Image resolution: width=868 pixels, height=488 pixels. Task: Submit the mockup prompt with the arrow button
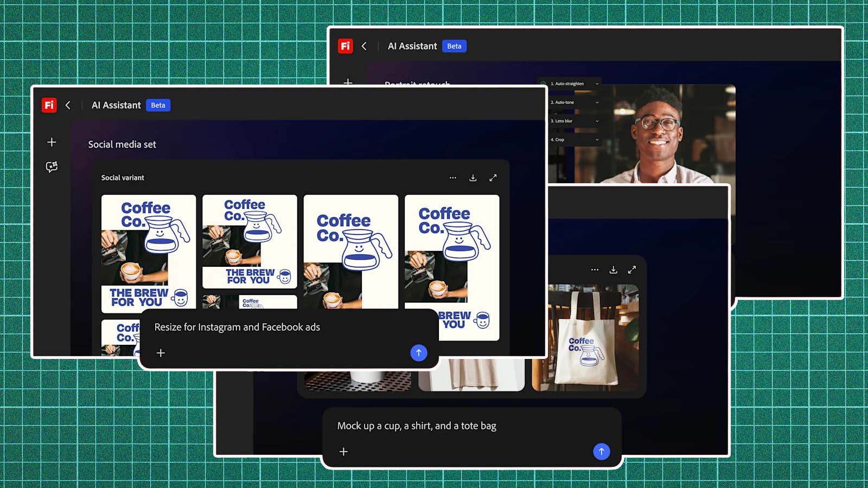(x=601, y=451)
